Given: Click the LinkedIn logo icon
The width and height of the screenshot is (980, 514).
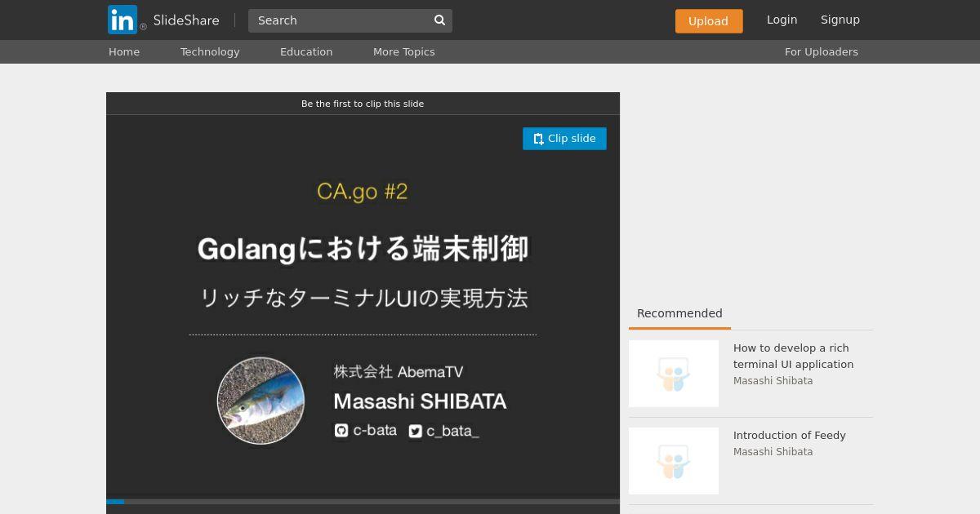Looking at the screenshot, I should coord(122,20).
